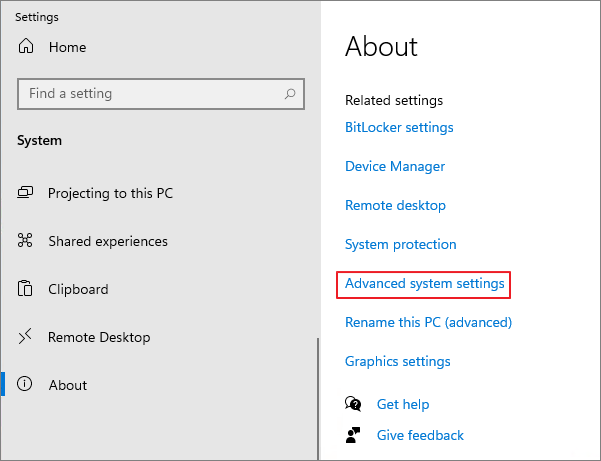Select the About text label in sidebar

click(68, 385)
